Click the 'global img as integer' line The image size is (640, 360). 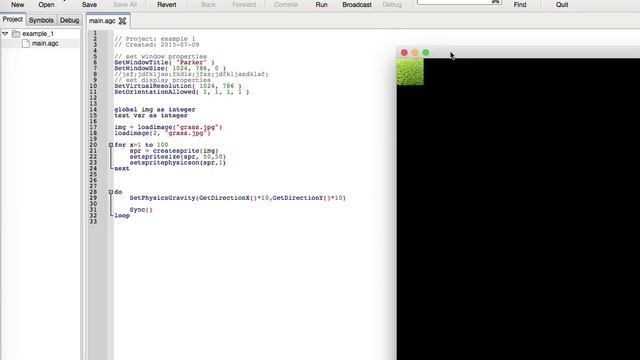click(x=155, y=109)
